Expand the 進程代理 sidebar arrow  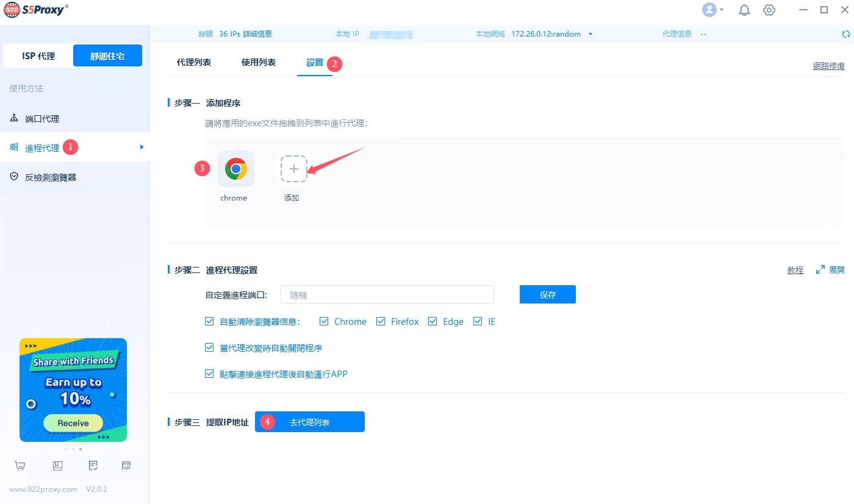click(x=142, y=147)
